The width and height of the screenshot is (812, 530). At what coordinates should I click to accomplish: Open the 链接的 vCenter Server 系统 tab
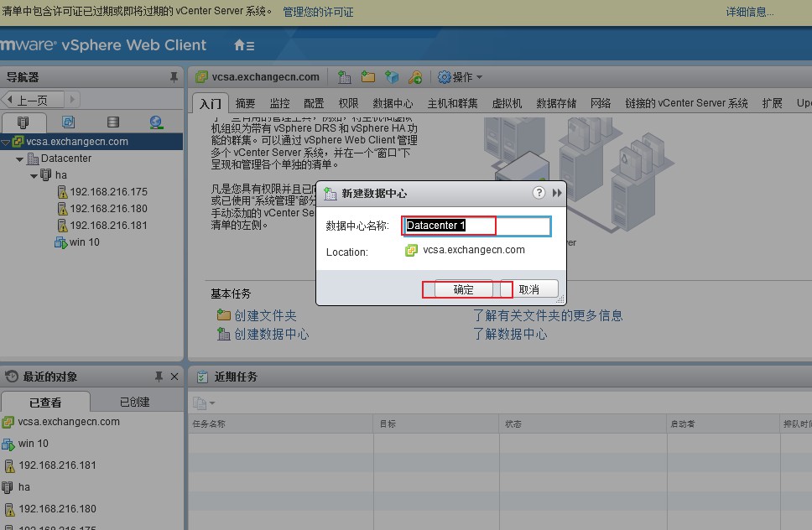coord(687,103)
